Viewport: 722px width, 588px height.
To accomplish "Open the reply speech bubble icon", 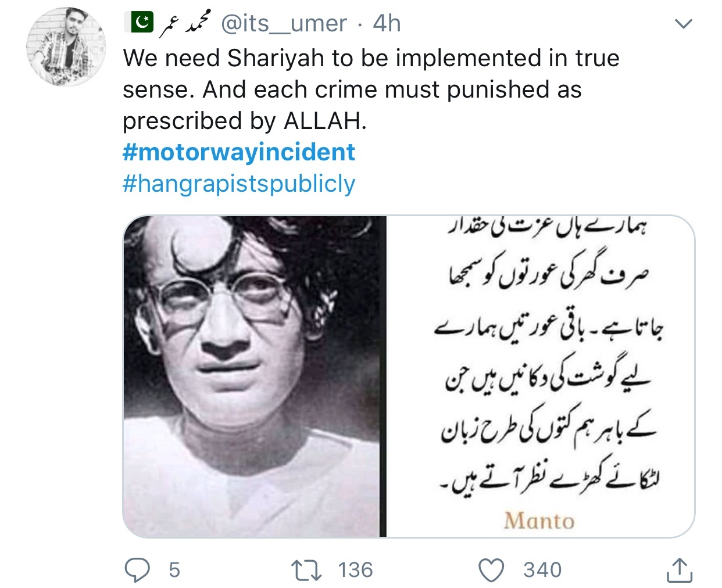I will (138, 570).
